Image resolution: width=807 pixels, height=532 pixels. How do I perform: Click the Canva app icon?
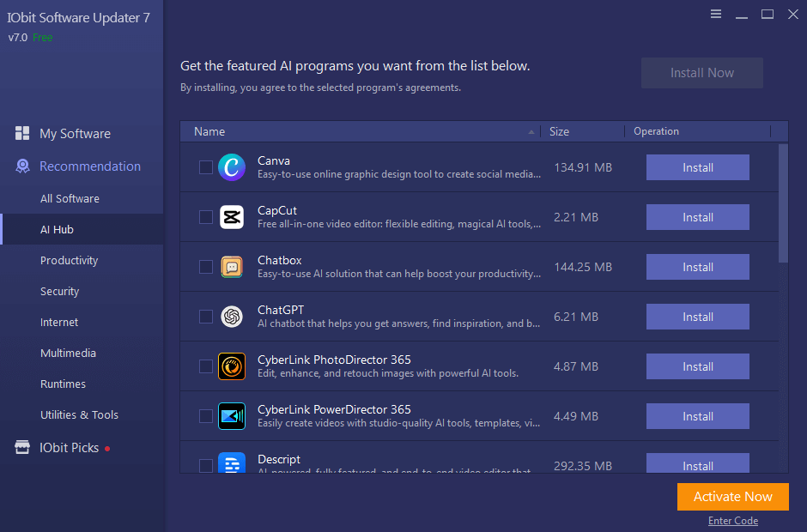tap(232, 167)
